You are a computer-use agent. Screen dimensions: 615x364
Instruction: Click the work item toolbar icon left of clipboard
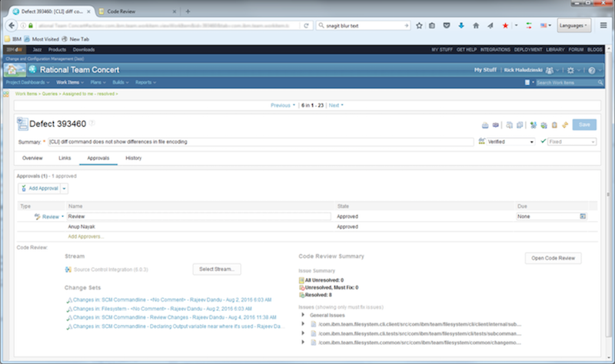pyautogui.click(x=544, y=125)
